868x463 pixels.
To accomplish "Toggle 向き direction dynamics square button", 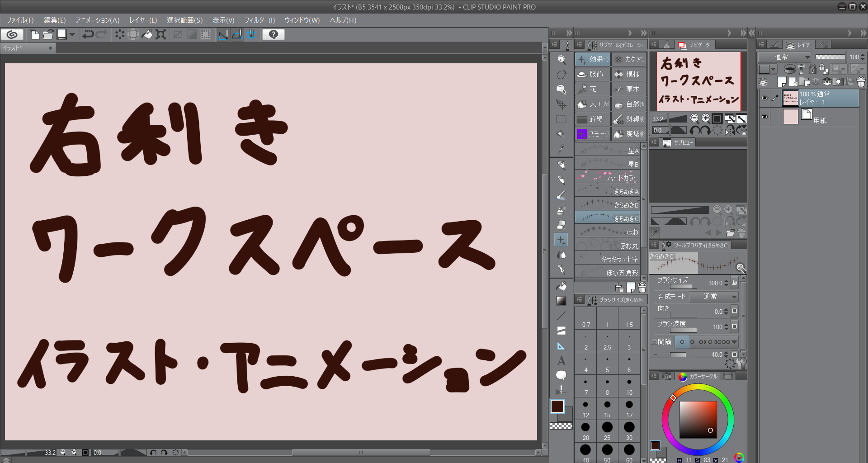I will pos(734,311).
